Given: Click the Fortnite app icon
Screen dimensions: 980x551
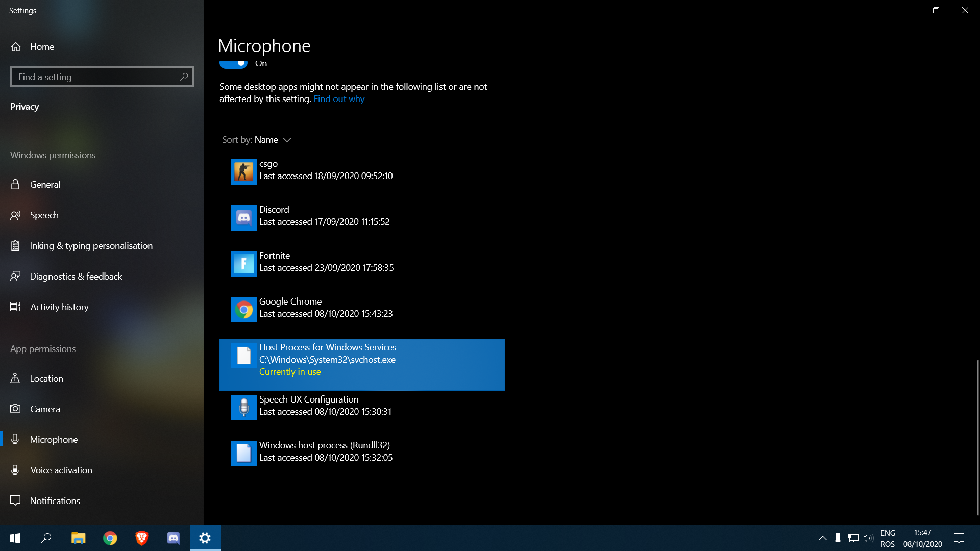Looking at the screenshot, I should click(243, 263).
